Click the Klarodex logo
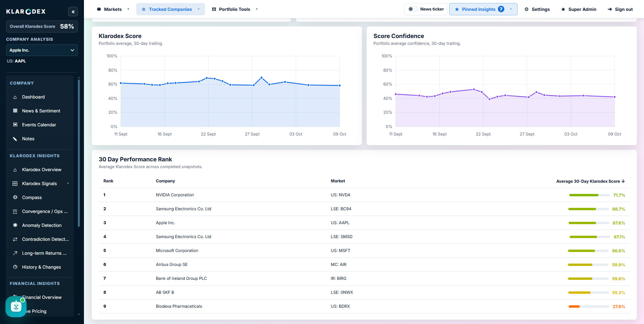 pyautogui.click(x=26, y=12)
